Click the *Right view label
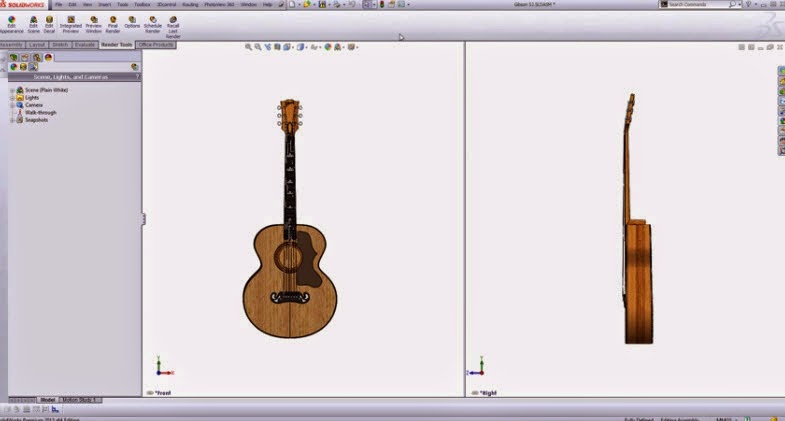 pos(488,393)
